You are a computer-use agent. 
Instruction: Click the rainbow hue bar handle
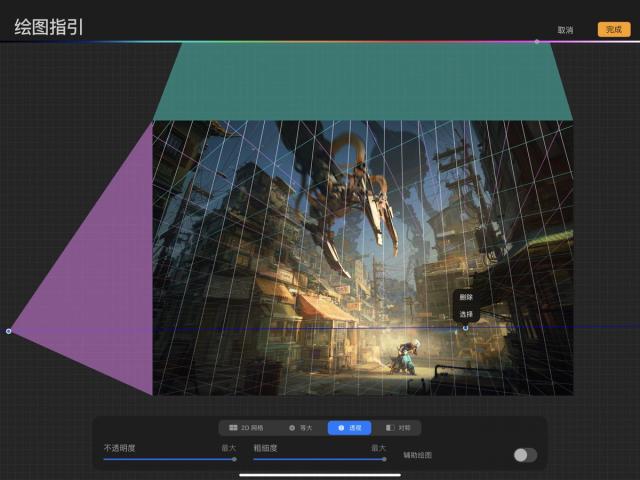pyautogui.click(x=537, y=41)
